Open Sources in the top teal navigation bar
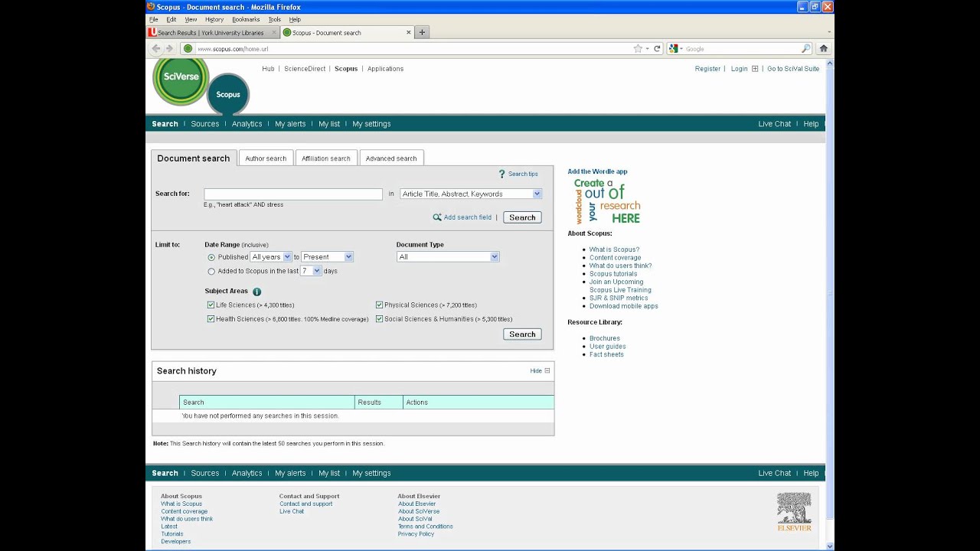 click(205, 124)
